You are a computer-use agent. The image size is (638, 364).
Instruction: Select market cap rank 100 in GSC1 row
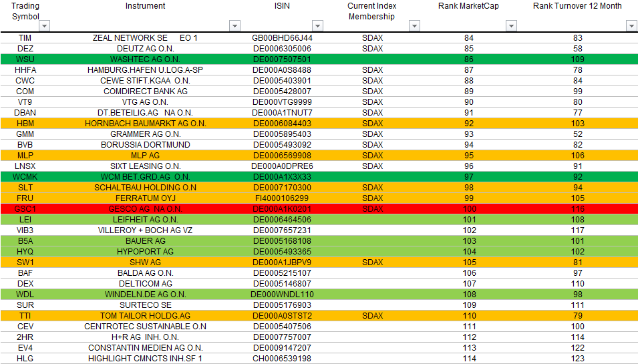point(469,208)
